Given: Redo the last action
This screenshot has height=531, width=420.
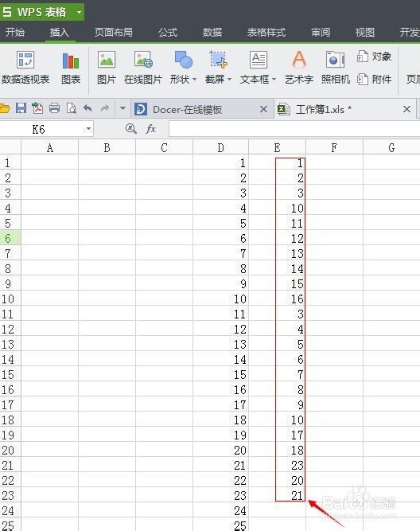Looking at the screenshot, I should point(105,108).
